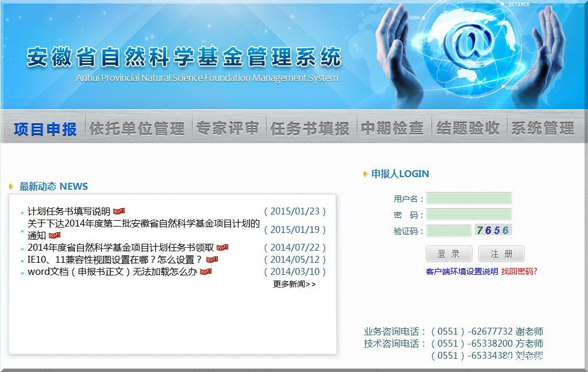This screenshot has width=588, height=372.
Task: Open the 客户端环境设置说明 link
Action: point(462,271)
